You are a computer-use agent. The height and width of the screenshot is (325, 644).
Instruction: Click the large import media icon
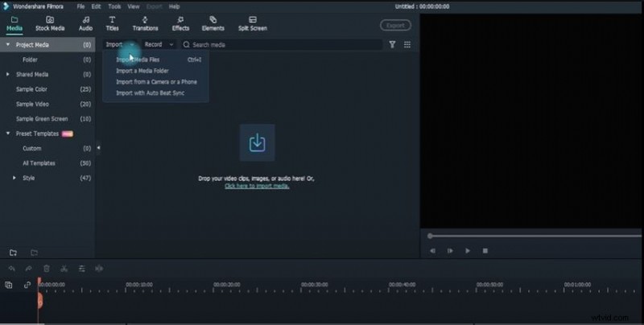(x=257, y=143)
